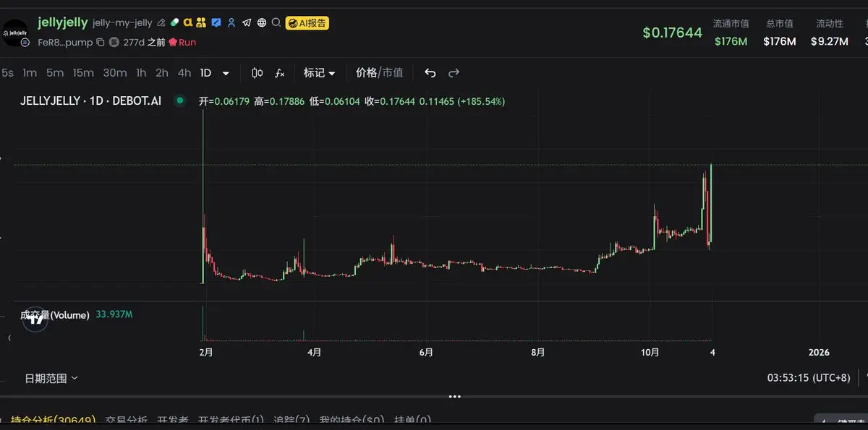
Task: Click the yellow people group icon
Action: click(201, 23)
